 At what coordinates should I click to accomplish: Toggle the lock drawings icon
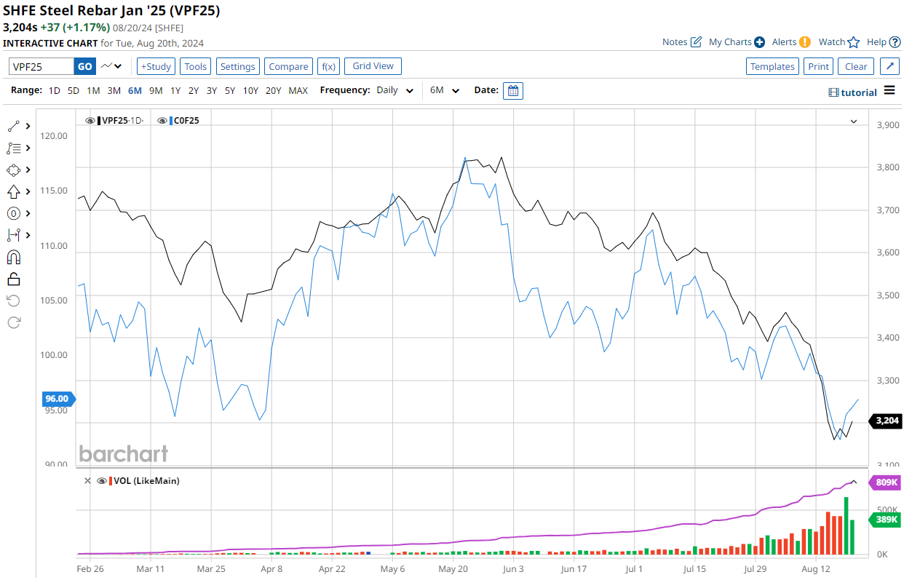click(13, 279)
